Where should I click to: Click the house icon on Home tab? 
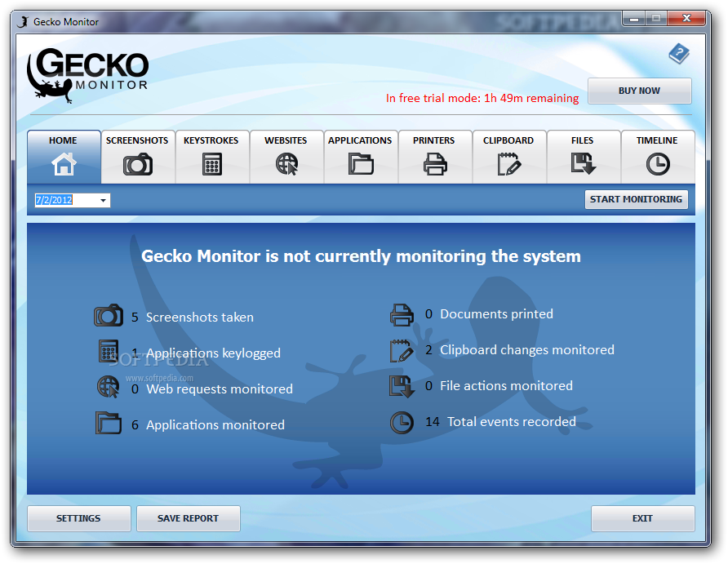point(64,164)
